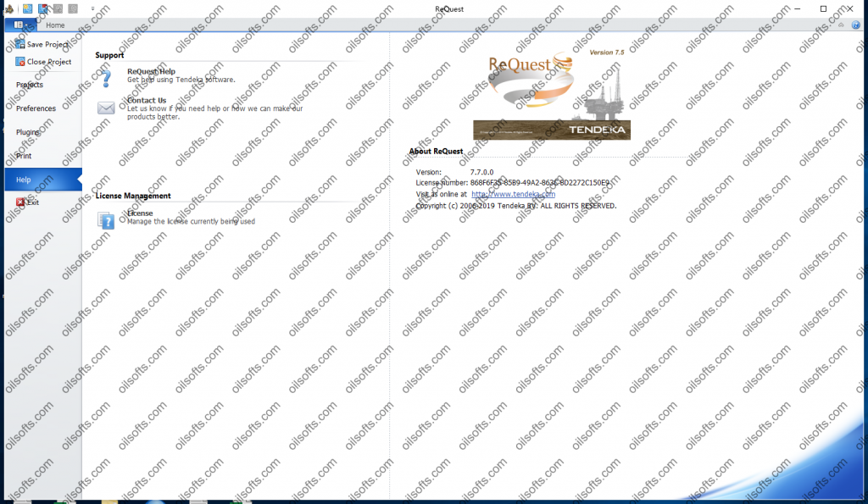Click the Close Project icon

[20, 61]
